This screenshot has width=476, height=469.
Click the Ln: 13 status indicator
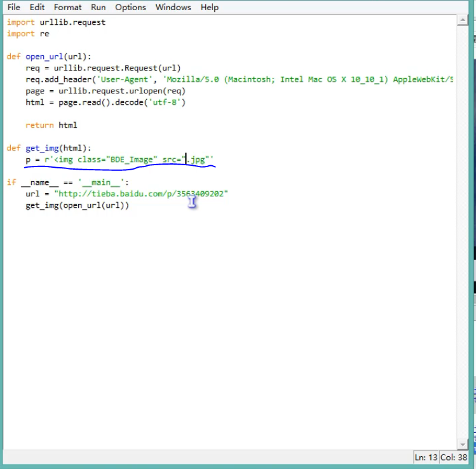(x=428, y=457)
